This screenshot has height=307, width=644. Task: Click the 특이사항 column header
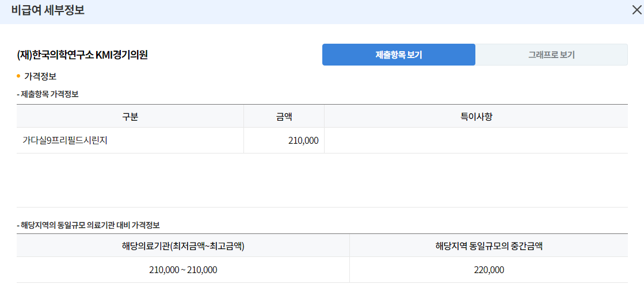pos(476,116)
